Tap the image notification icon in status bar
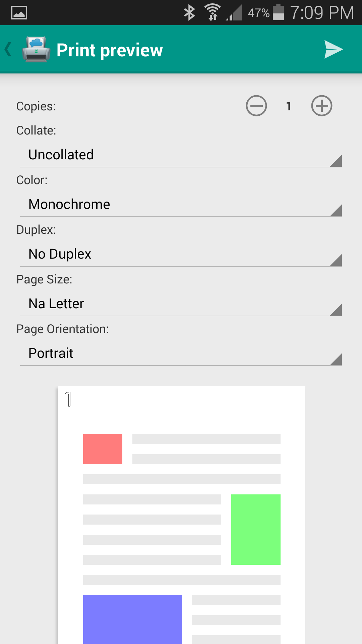362x644 pixels. click(x=19, y=13)
